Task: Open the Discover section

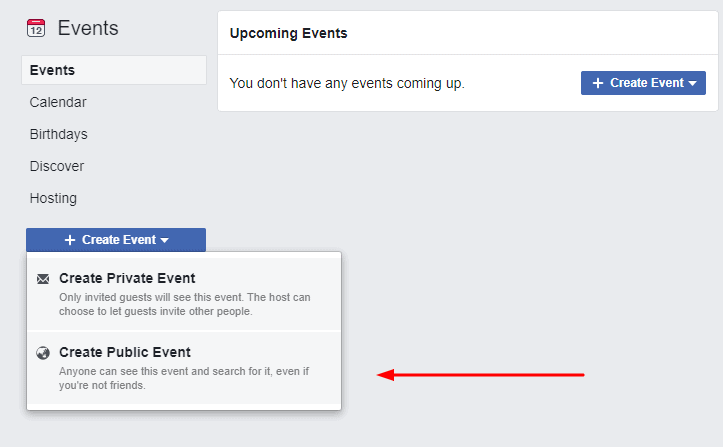Action: [x=57, y=166]
